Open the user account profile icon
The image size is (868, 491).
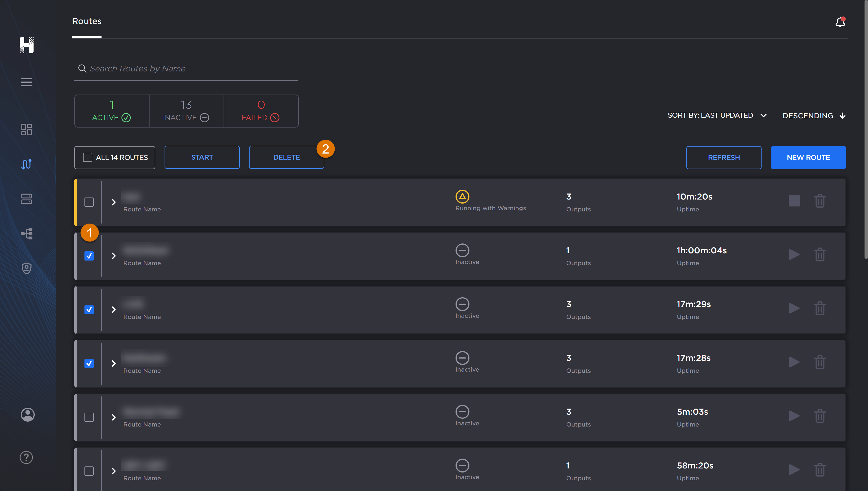(27, 414)
